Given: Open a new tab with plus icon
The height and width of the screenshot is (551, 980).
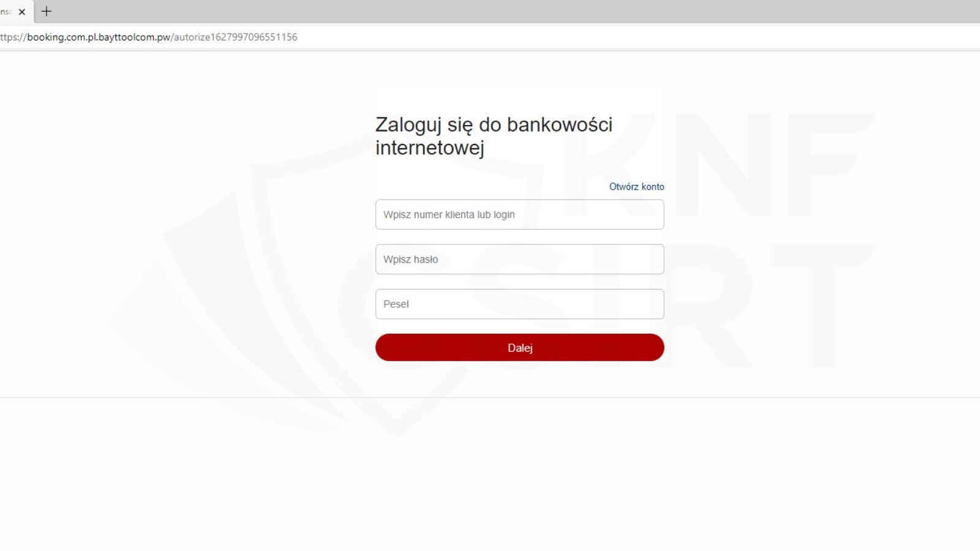Looking at the screenshot, I should coord(47,12).
